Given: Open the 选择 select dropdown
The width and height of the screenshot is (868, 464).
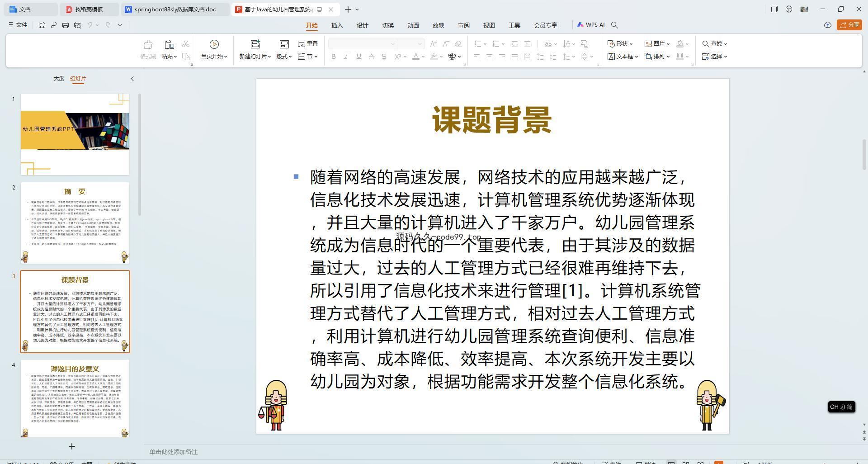Looking at the screenshot, I should click(714, 57).
